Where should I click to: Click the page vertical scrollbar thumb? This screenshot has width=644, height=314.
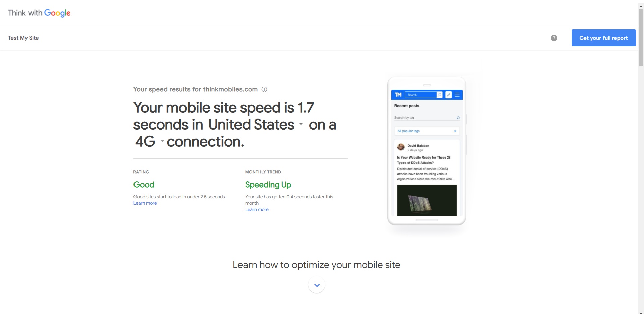(x=641, y=37)
